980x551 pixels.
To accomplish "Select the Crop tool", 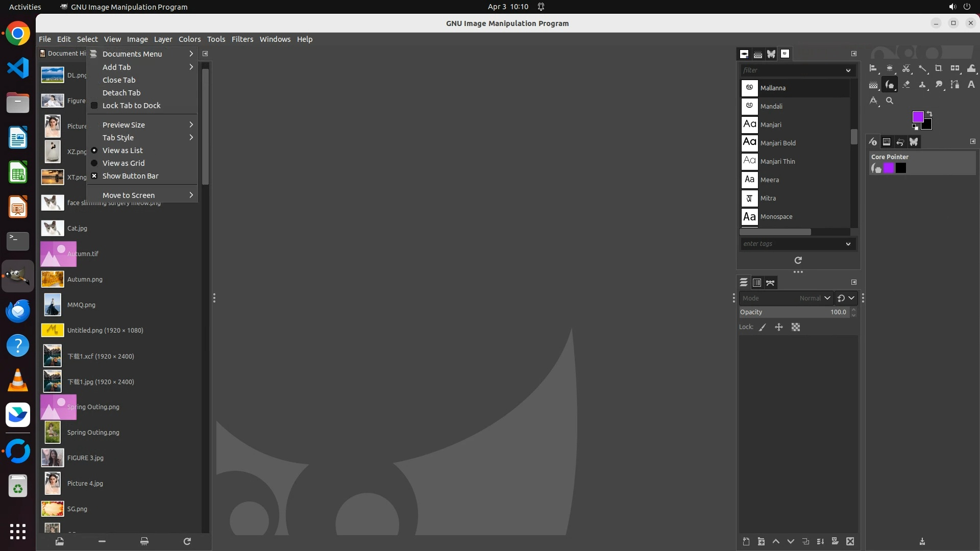I will (938, 68).
